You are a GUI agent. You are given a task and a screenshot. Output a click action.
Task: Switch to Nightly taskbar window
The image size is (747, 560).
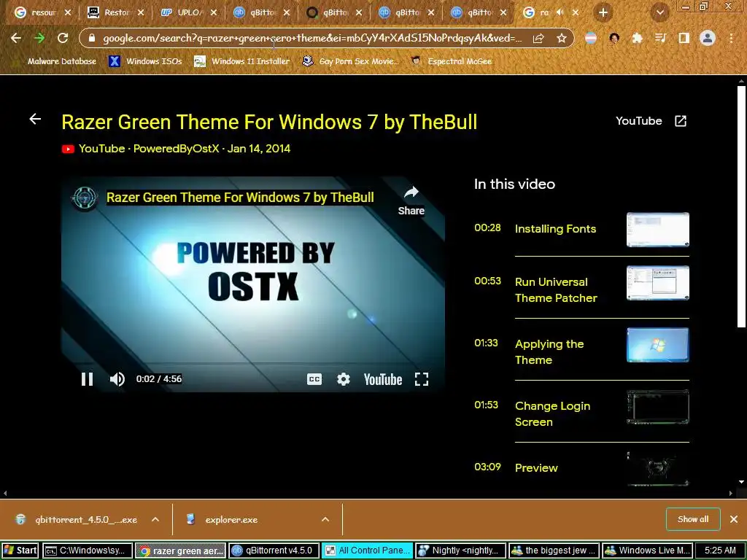pos(461,551)
